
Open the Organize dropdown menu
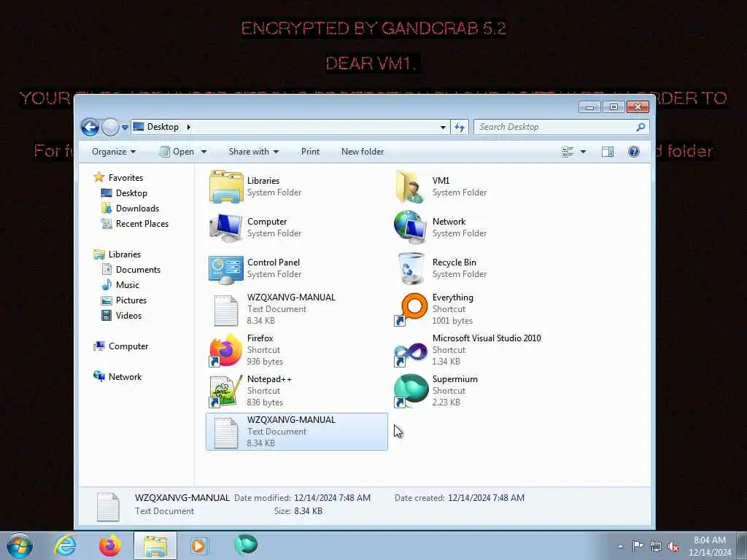pyautogui.click(x=114, y=152)
